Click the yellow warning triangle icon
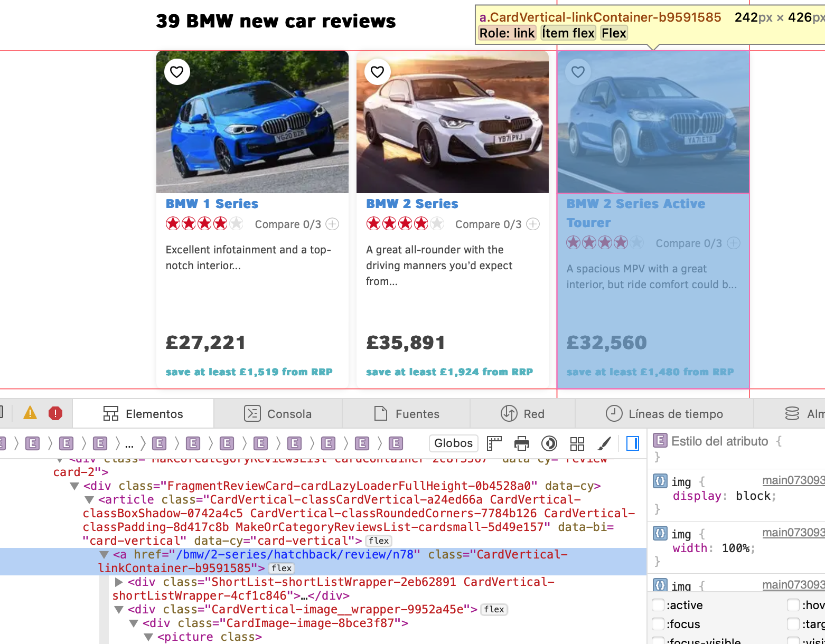This screenshot has height=644, width=825. point(30,413)
